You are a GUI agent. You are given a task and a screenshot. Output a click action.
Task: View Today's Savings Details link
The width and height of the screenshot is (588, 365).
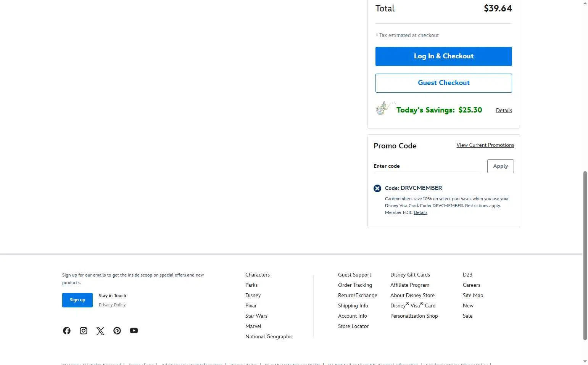coord(504,111)
